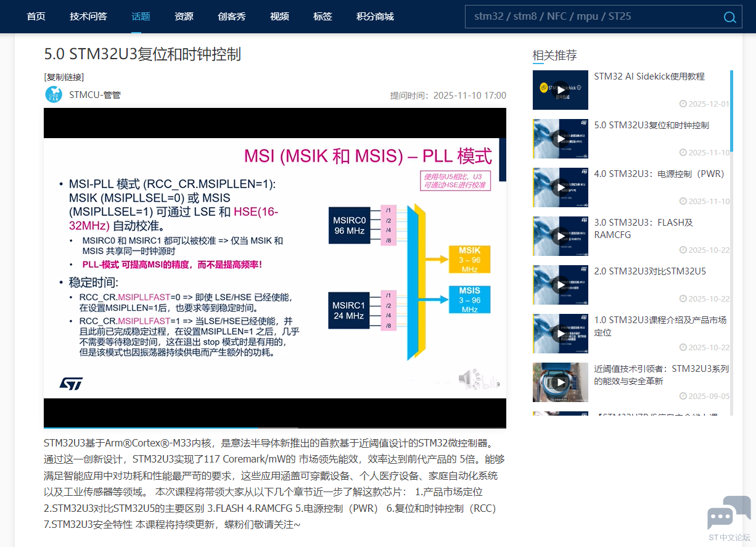The image size is (756, 547).
Task: Open the 积分商城 navigation item
Action: 375,16
